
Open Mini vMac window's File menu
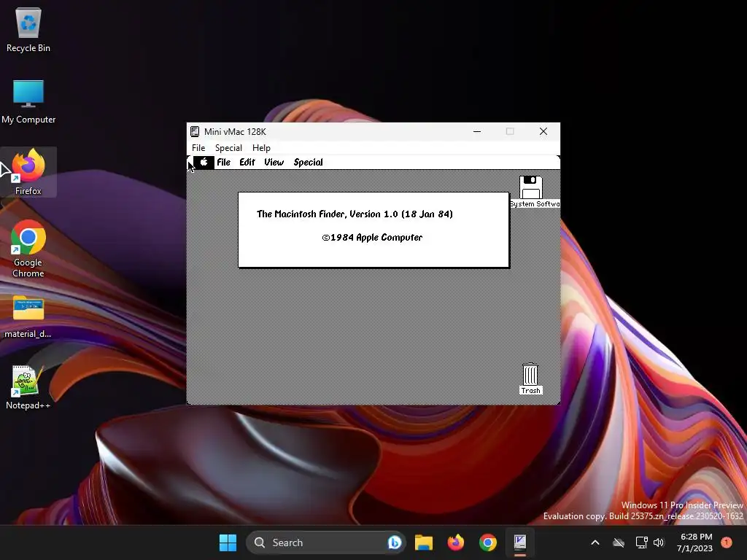pyautogui.click(x=198, y=147)
